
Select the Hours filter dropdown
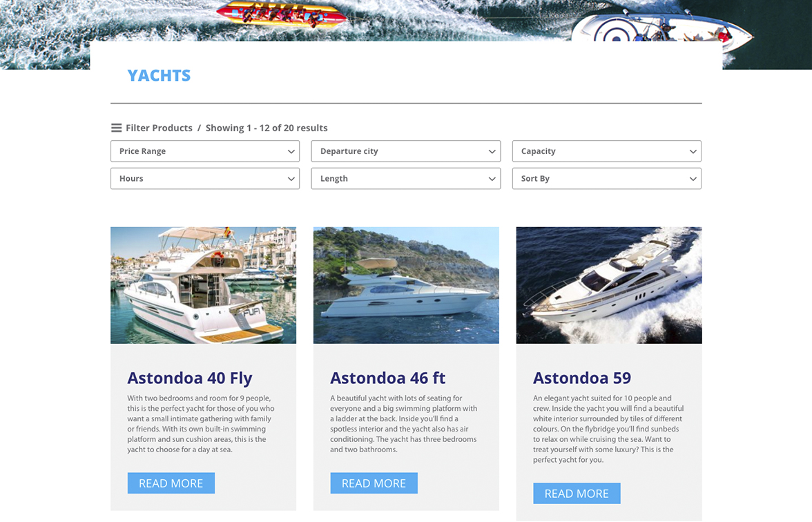(x=205, y=179)
